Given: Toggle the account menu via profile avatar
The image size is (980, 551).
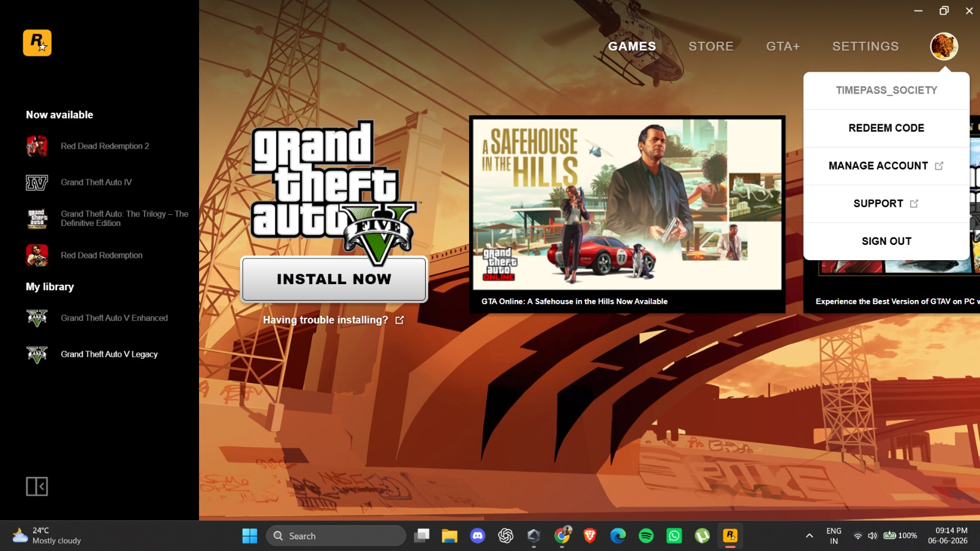Looking at the screenshot, I should click(944, 46).
